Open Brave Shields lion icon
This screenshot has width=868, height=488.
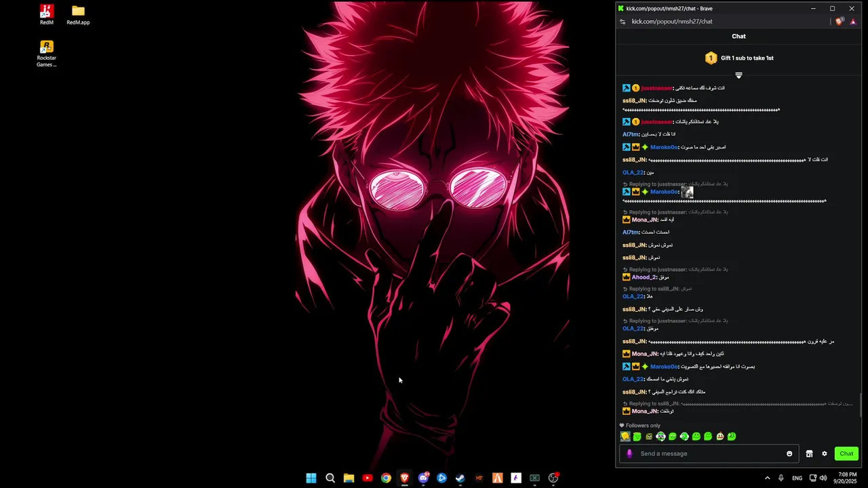coord(840,22)
